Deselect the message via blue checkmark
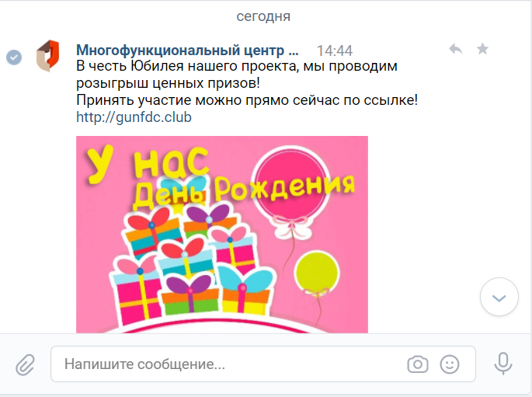 point(14,57)
